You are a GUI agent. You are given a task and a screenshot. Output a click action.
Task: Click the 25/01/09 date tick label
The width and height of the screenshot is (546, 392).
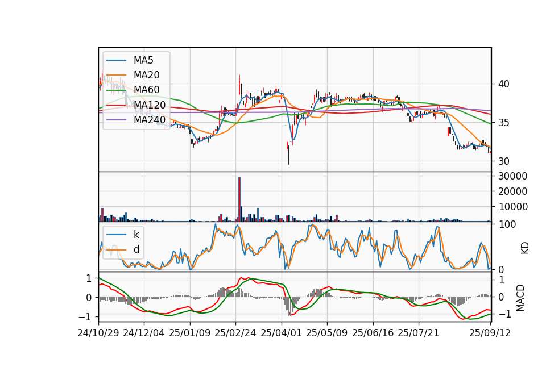point(190,333)
